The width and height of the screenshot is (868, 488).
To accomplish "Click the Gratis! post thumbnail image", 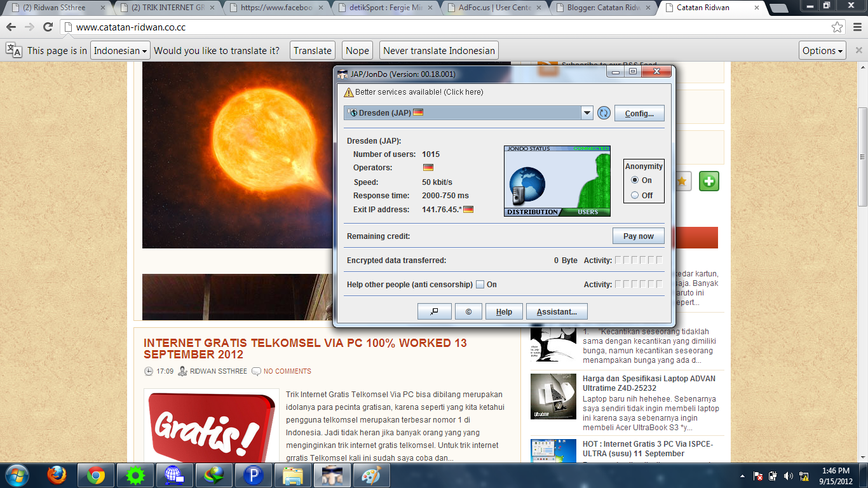I will click(212, 426).
